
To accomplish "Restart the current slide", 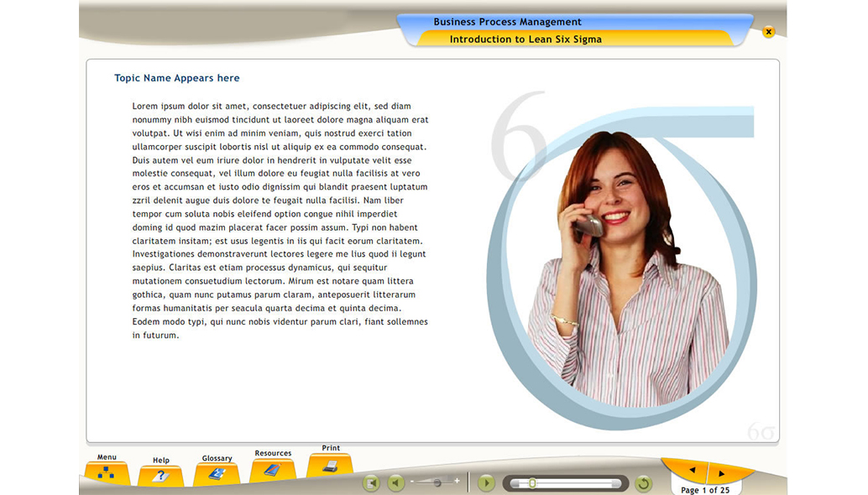I will click(642, 482).
